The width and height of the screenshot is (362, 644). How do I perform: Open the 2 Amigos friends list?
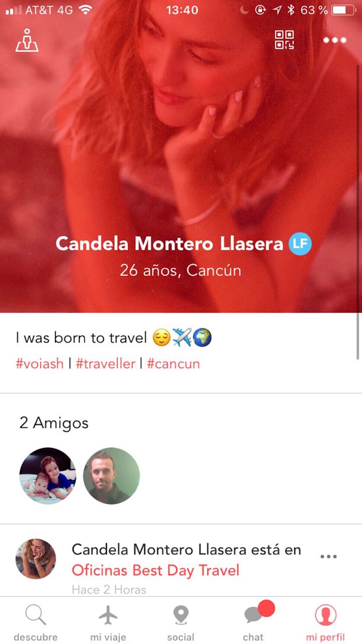pyautogui.click(x=54, y=423)
